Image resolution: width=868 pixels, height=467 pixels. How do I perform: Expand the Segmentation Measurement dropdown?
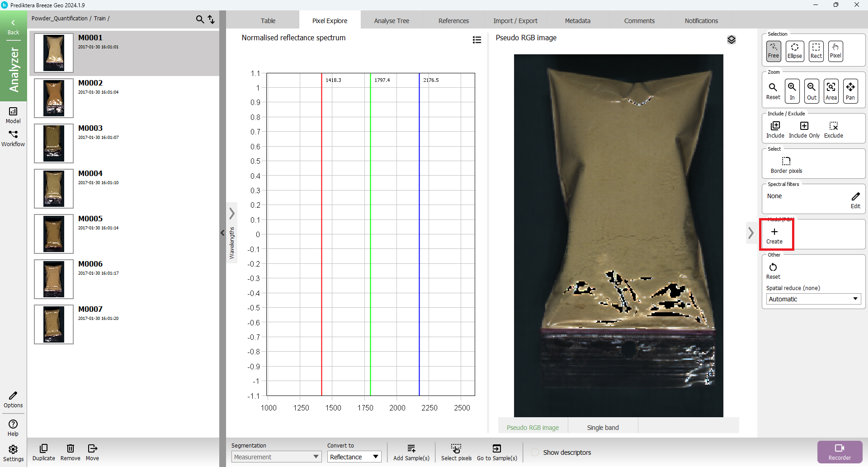tap(276, 457)
